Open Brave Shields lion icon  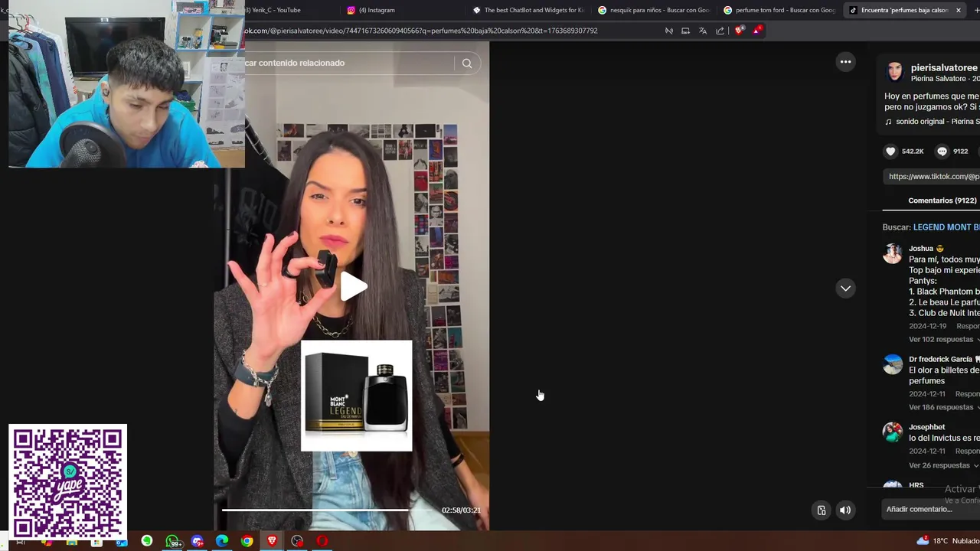pos(739,31)
